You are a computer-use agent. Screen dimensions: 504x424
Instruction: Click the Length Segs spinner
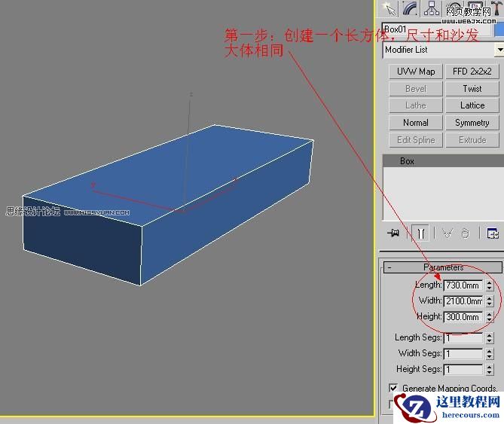click(x=489, y=338)
